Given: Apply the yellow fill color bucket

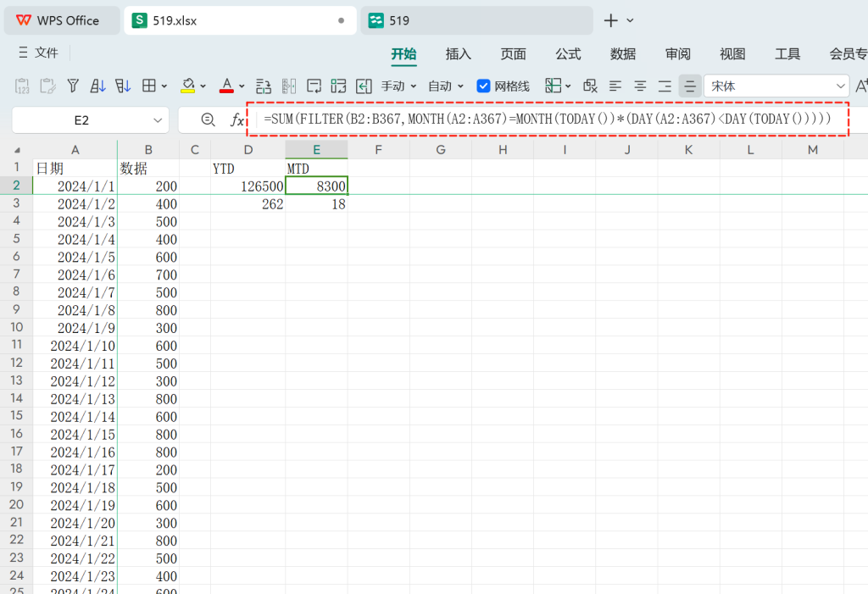Looking at the screenshot, I should (x=188, y=86).
